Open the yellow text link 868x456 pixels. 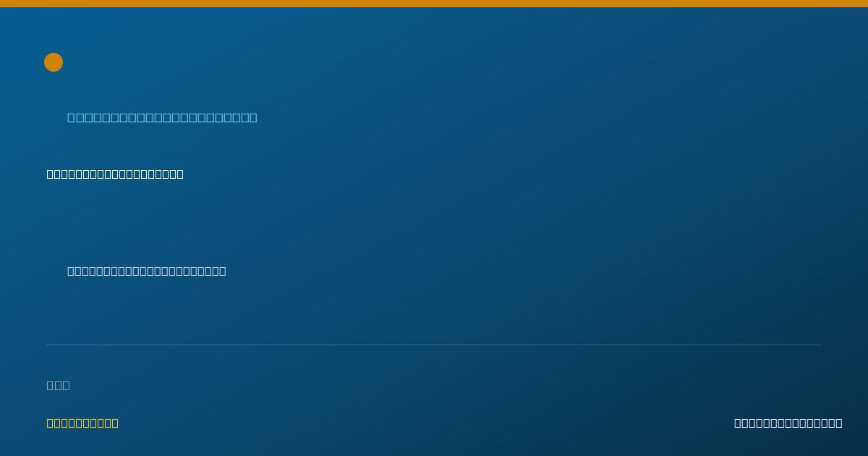click(82, 423)
